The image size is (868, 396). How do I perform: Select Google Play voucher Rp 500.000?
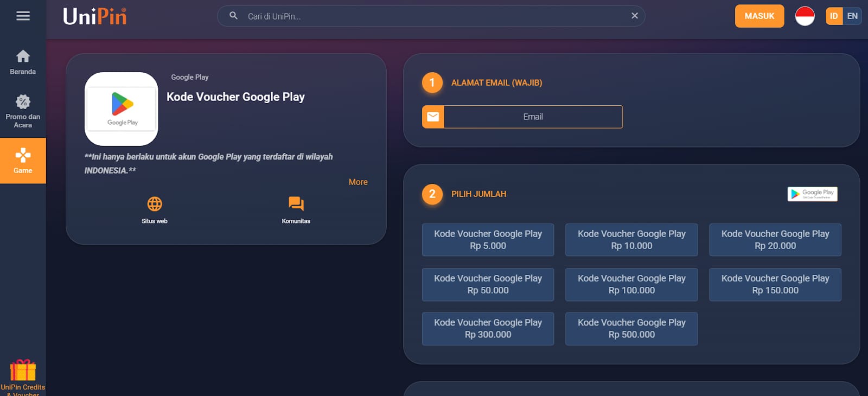click(x=631, y=329)
